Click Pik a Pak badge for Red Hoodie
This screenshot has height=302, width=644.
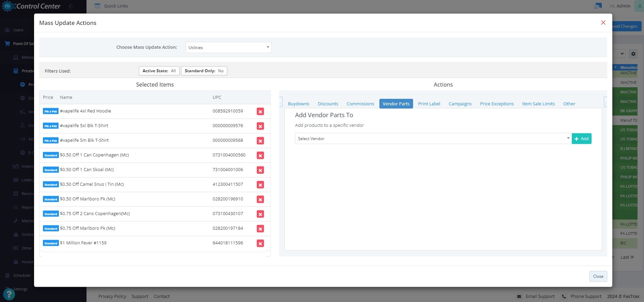[x=51, y=111]
